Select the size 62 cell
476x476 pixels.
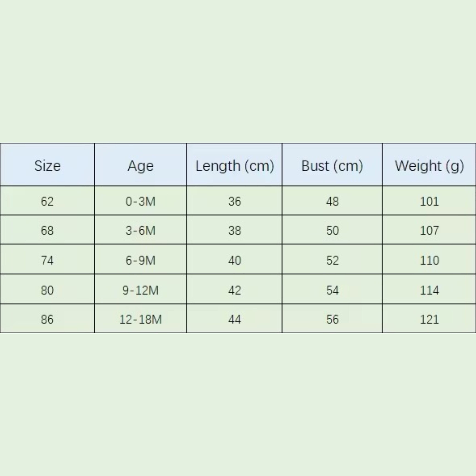[47, 201]
